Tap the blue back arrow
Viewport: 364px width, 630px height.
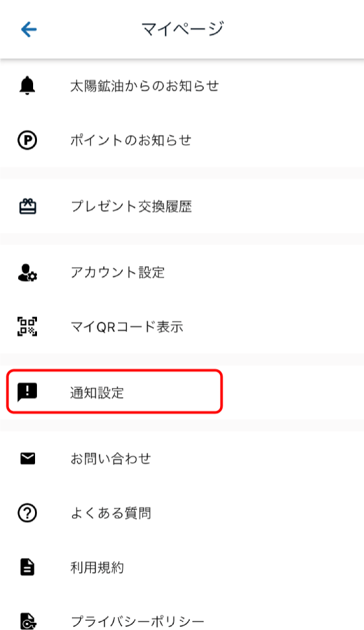click(x=29, y=29)
